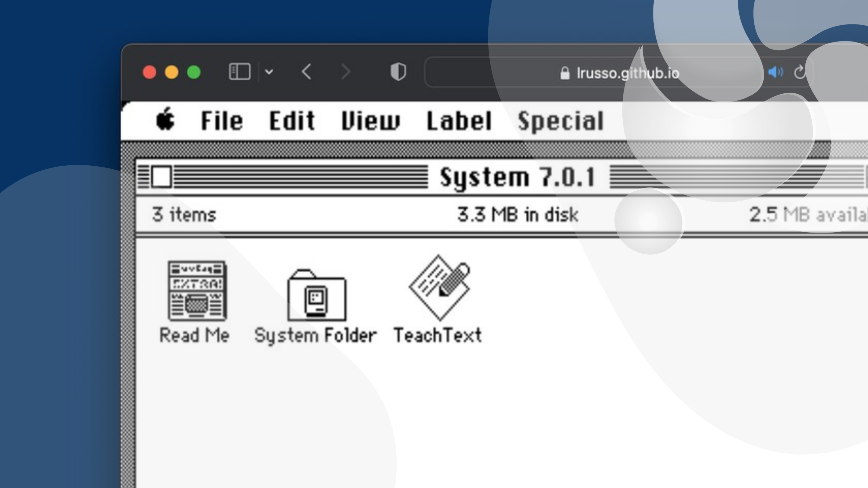
Task: Launch the TeachText application icon
Action: [439, 288]
